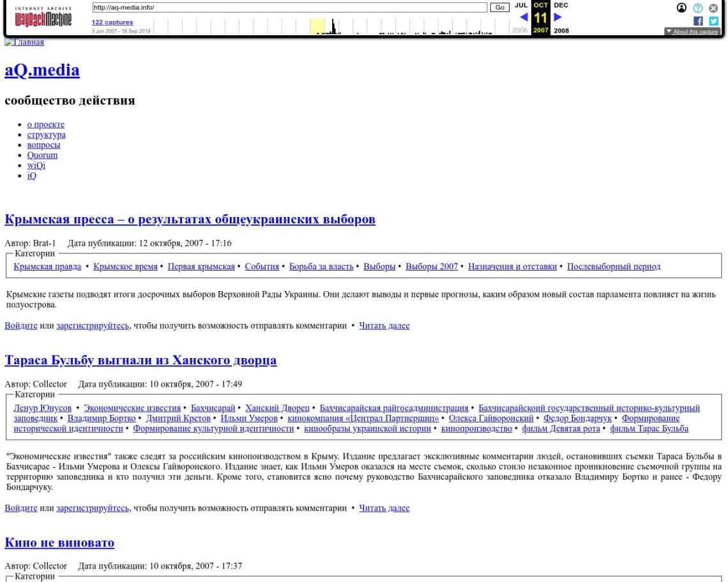Open article Тараса Бульбу выгнали из Ханского дворца
Viewport: 728px width, 582px height.
pos(140,360)
